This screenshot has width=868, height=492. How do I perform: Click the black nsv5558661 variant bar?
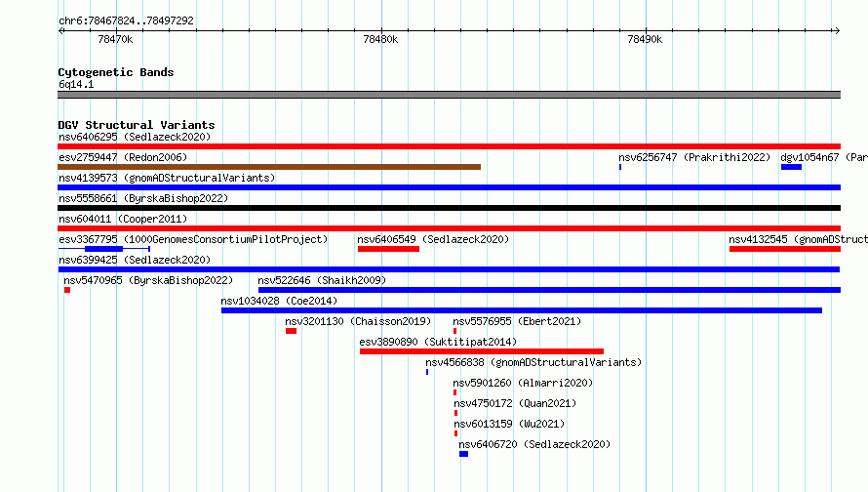[449, 208]
